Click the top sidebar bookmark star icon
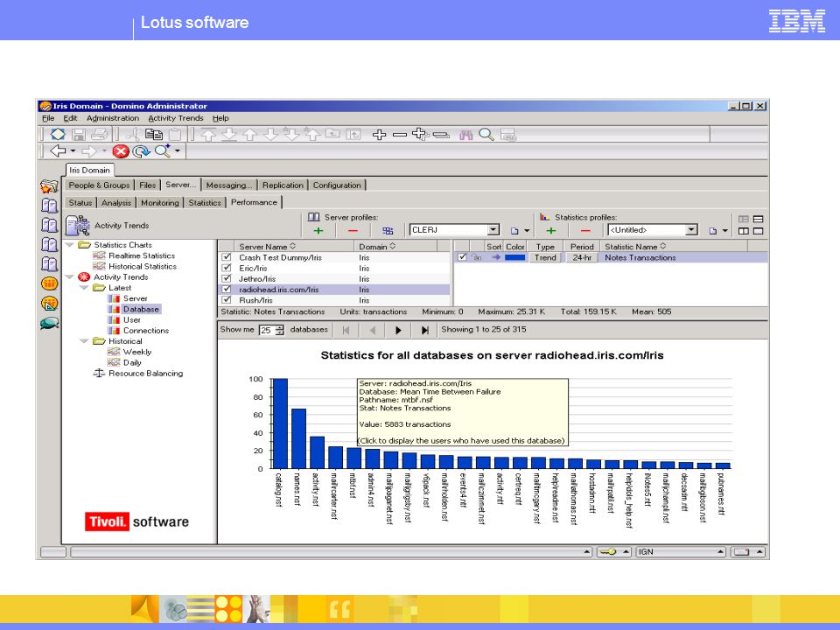The height and width of the screenshot is (630, 840). click(x=49, y=185)
